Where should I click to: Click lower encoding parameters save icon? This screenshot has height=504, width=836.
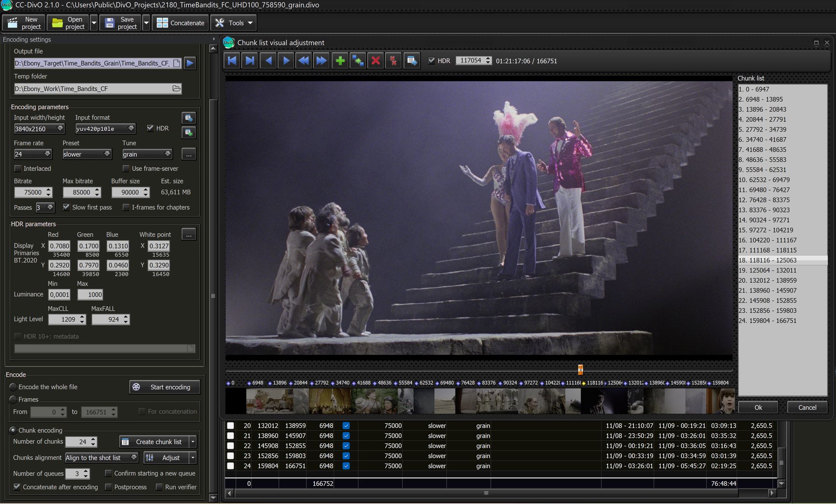189,133
